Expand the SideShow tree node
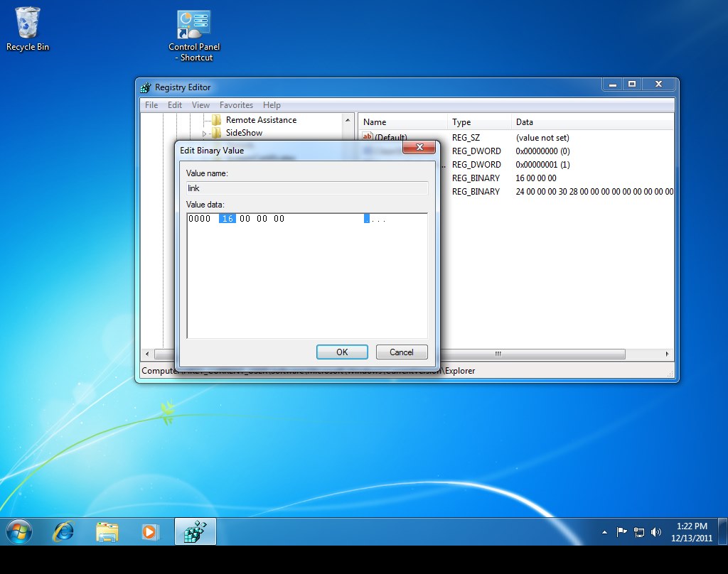Image resolution: width=728 pixels, height=574 pixels. (204, 134)
